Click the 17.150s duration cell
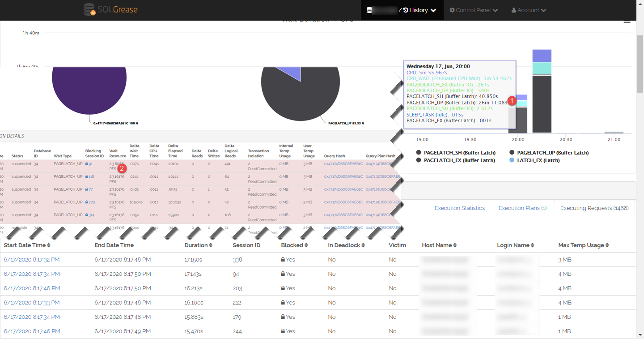This screenshot has height=339, width=644. (193, 260)
